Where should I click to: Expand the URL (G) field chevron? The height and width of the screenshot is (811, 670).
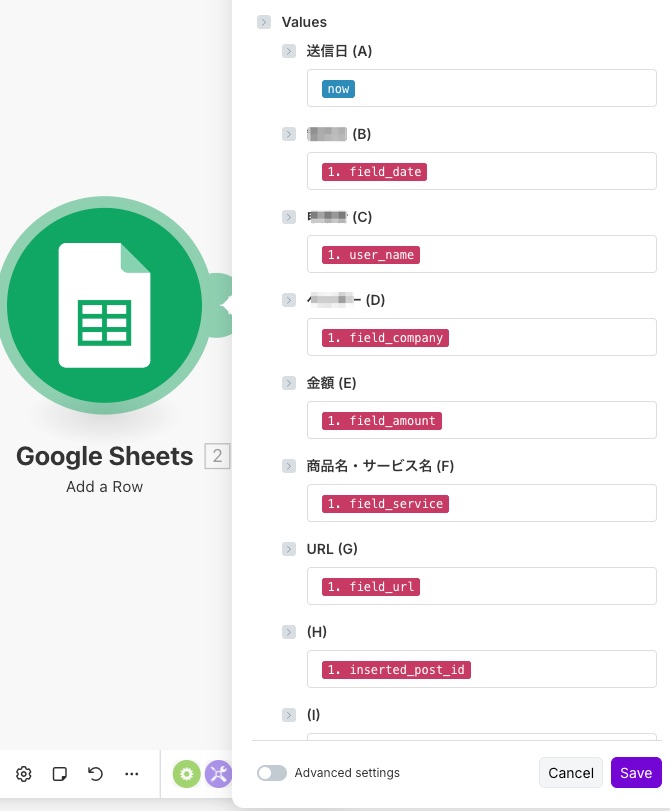[x=289, y=549]
